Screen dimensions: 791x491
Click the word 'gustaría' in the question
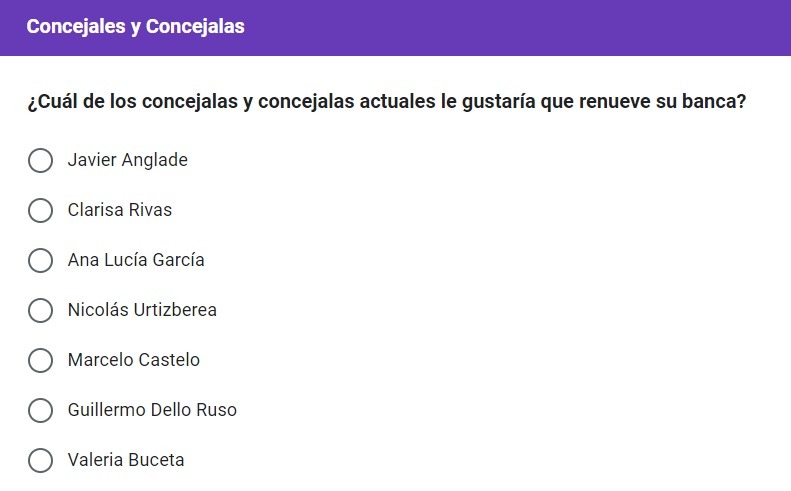pos(498,102)
